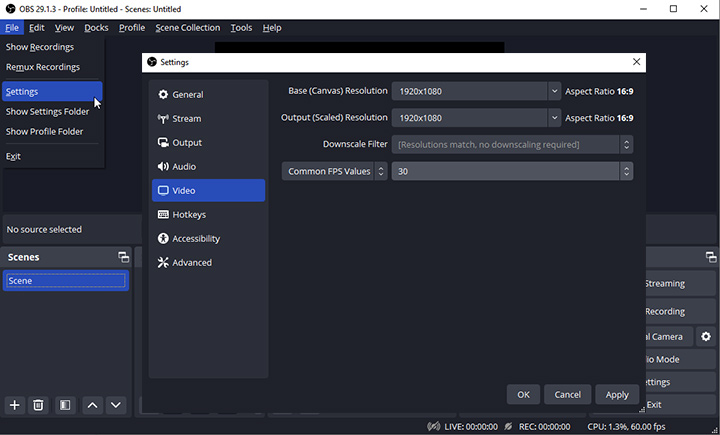Open the Hotkeys settings section
This screenshot has width=720, height=435.
208,215
